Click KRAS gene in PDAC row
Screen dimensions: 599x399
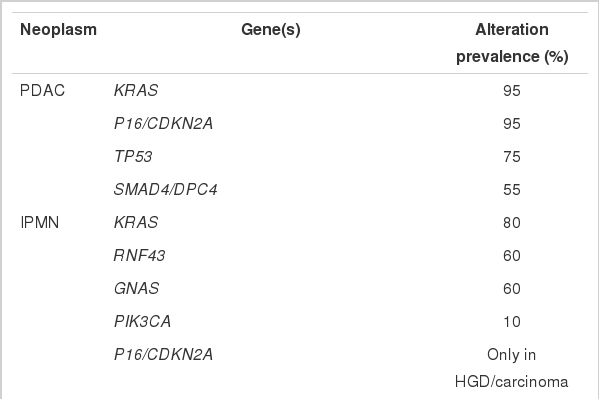tap(136, 91)
